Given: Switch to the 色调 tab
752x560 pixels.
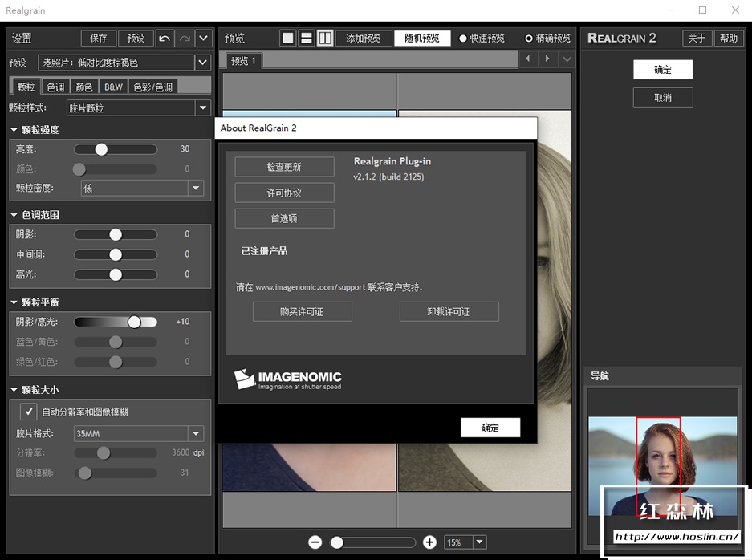Looking at the screenshot, I should (55, 87).
